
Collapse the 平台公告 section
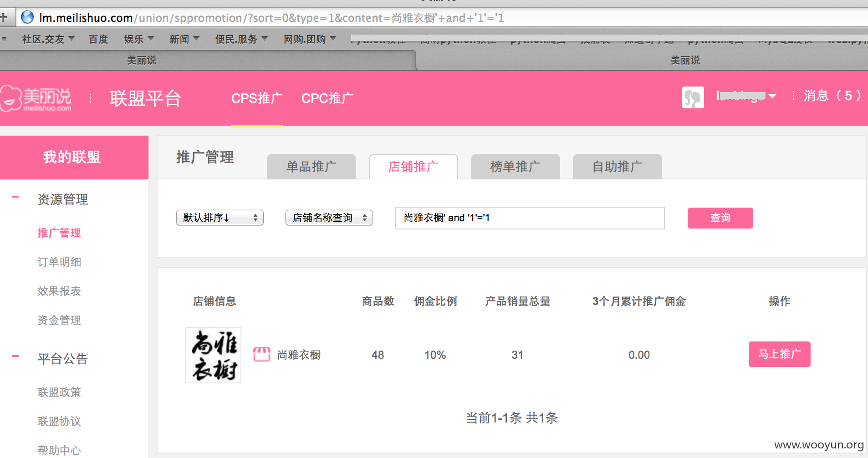tap(15, 356)
